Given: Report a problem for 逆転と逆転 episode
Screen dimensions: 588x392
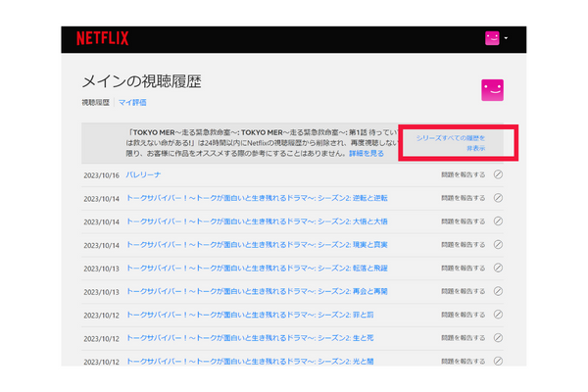Looking at the screenshot, I should click(x=464, y=198).
